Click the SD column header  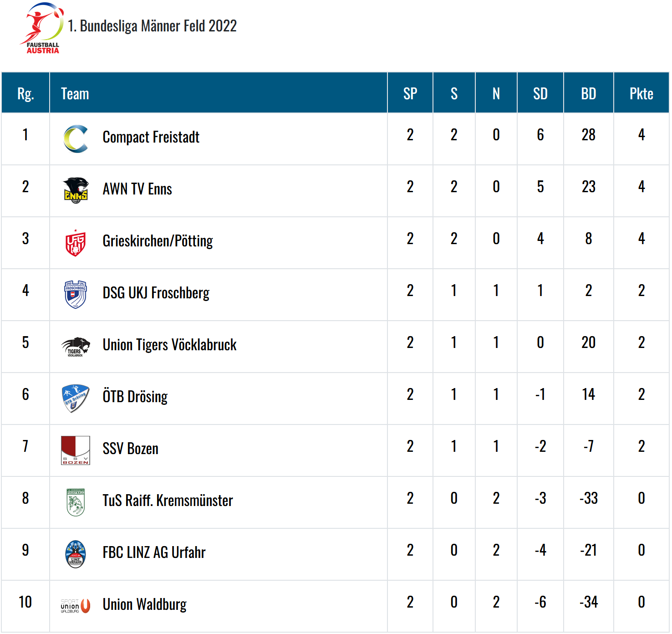coord(540,93)
